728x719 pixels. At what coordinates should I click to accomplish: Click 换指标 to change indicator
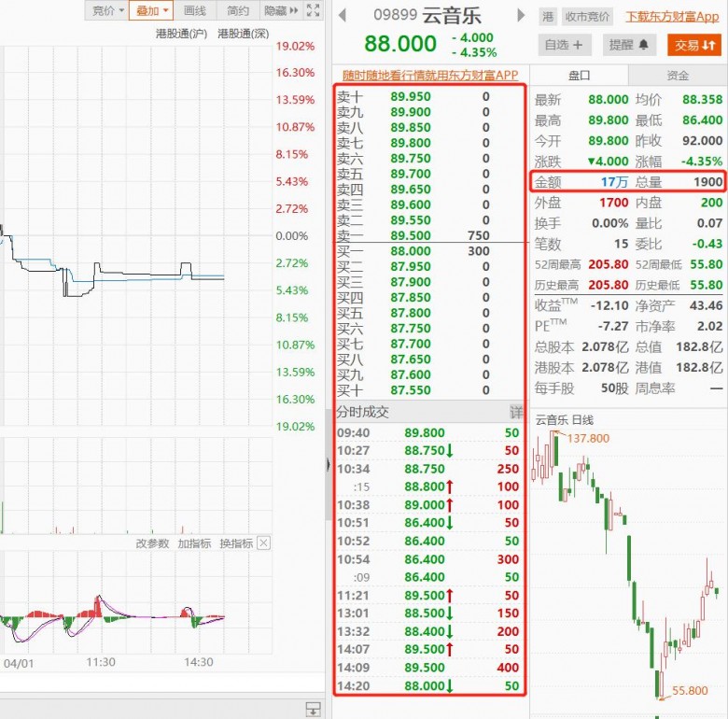[x=236, y=543]
